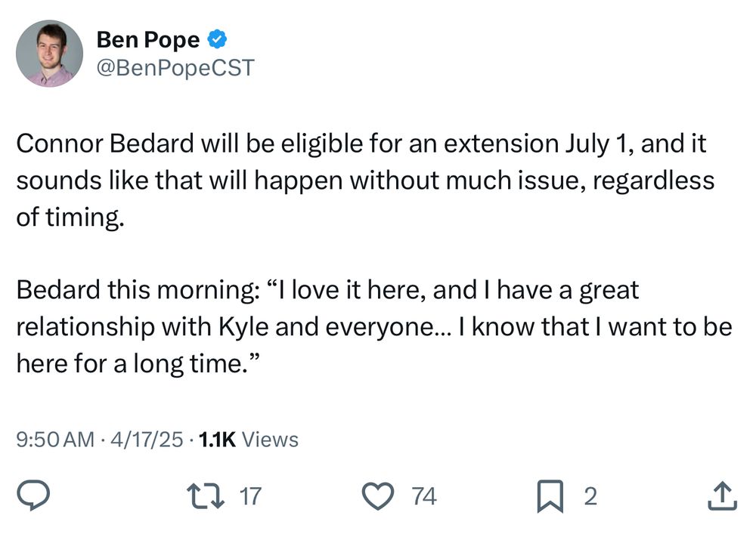The height and width of the screenshot is (534, 756).
Task: Click the like count of 74
Action: [424, 496]
